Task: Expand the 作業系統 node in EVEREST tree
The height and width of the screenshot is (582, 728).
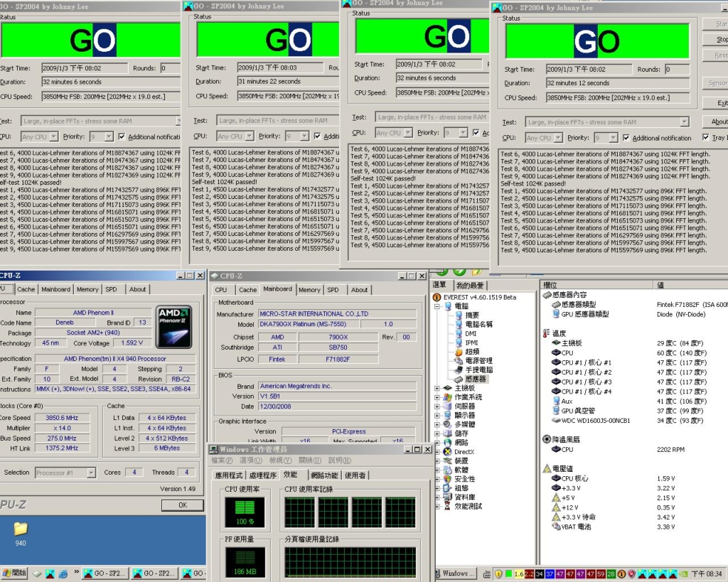Action: (437, 397)
